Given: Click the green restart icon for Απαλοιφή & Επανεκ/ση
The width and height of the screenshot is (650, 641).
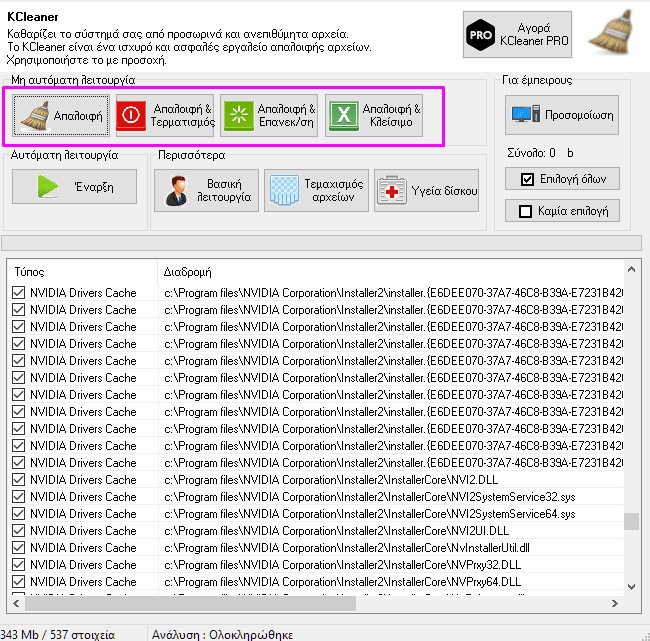Looking at the screenshot, I should tap(239, 115).
